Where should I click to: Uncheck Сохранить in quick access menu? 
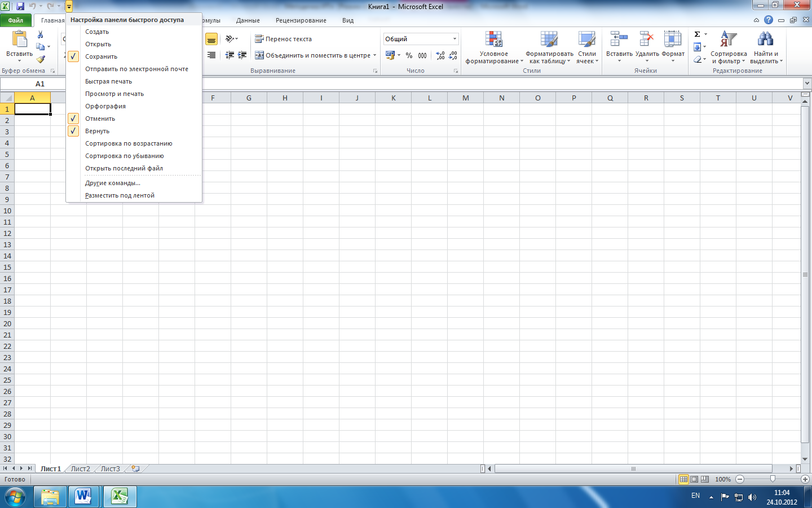[134, 56]
